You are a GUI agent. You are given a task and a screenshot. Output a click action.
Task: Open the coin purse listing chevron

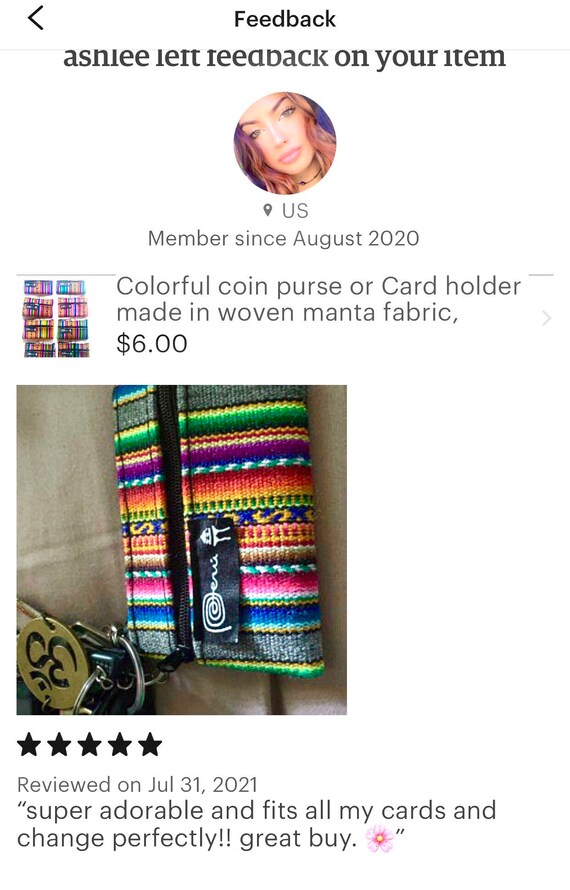546,318
